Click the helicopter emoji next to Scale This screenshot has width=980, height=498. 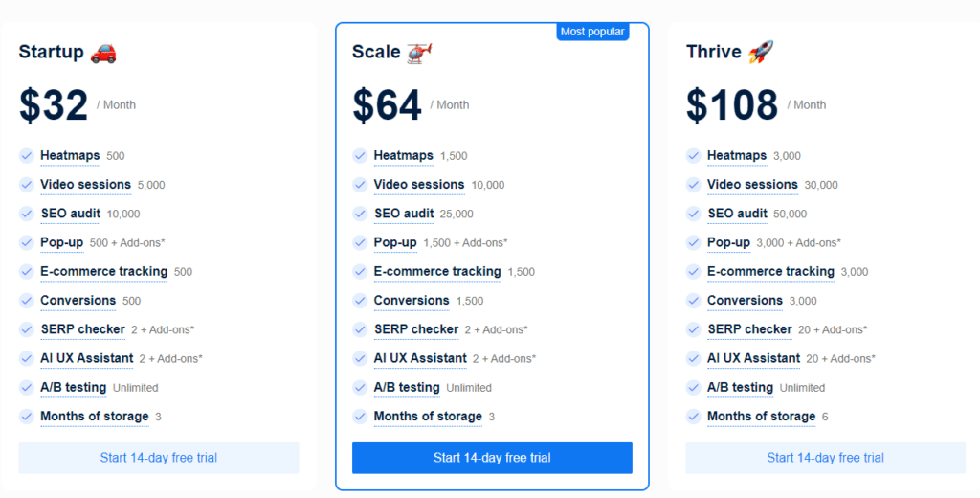(419, 53)
